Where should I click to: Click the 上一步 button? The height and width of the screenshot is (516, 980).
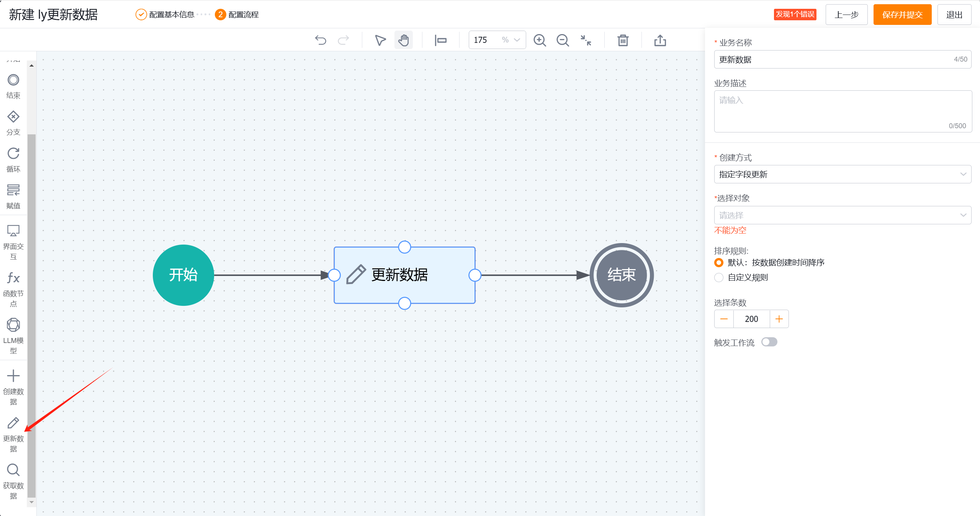point(846,15)
